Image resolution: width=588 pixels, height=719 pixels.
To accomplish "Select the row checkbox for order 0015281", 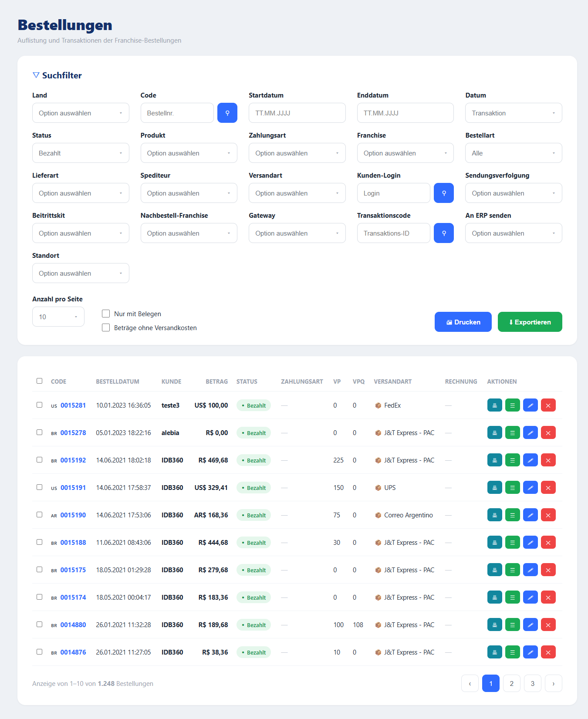I will (40, 405).
